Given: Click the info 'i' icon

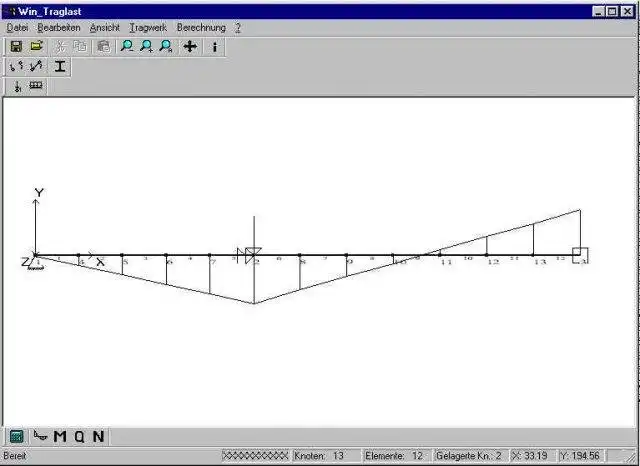Looking at the screenshot, I should pyautogui.click(x=215, y=47).
